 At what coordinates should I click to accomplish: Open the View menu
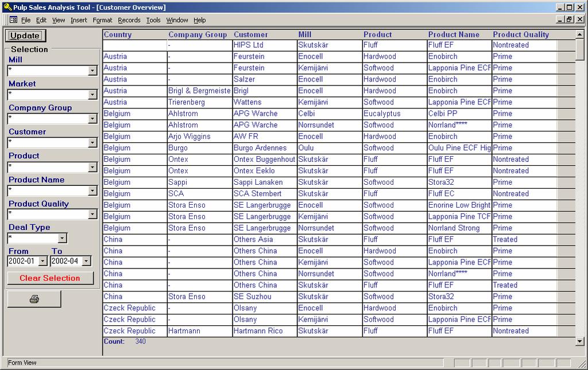coord(59,20)
